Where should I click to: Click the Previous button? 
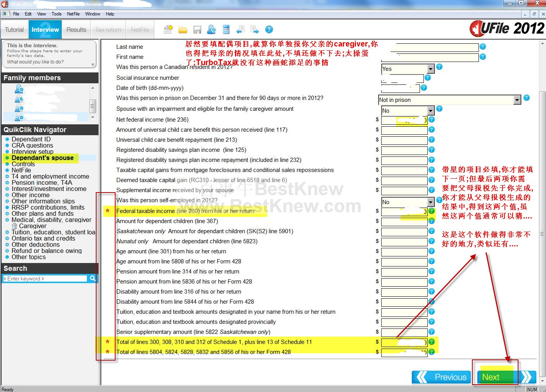tap(441, 377)
